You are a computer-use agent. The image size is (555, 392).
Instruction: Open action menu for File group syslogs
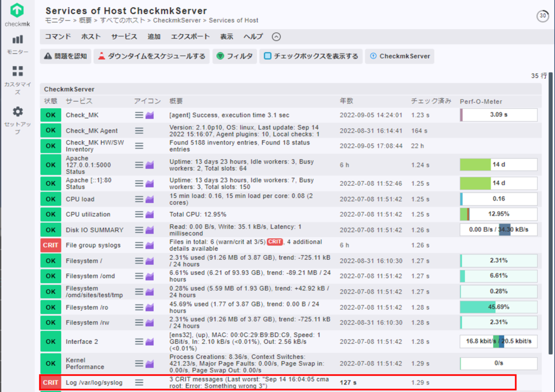pyautogui.click(x=139, y=245)
